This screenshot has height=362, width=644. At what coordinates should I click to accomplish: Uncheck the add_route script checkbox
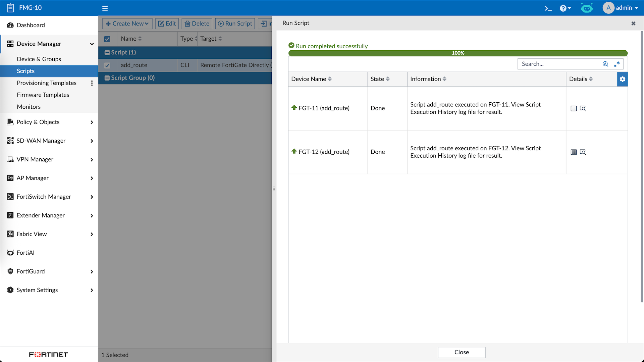pos(107,65)
